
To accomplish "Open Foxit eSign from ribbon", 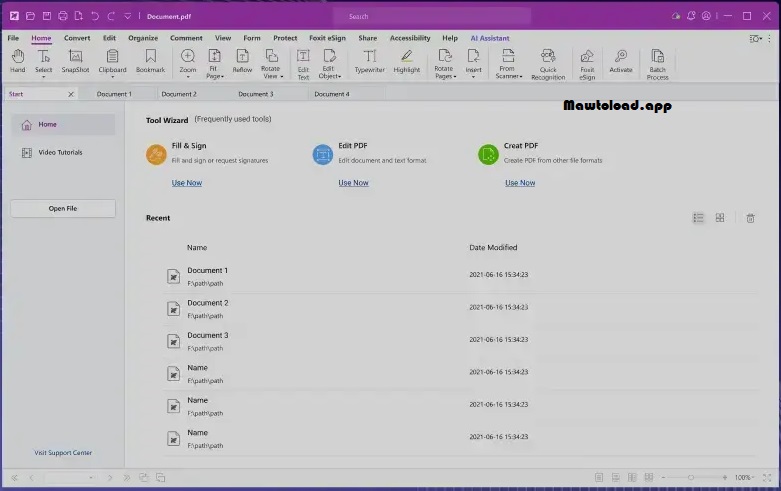I will pyautogui.click(x=587, y=64).
